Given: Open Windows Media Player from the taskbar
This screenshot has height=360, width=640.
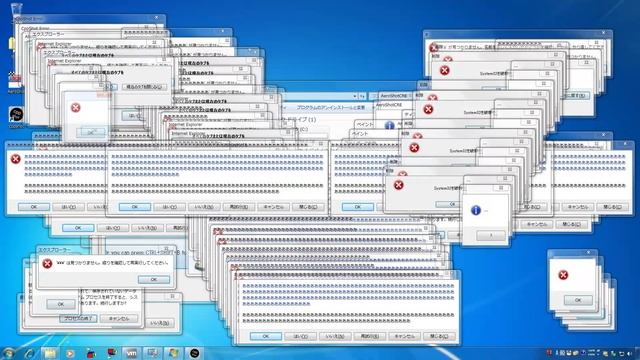Looking at the screenshot, I should click(70, 353).
